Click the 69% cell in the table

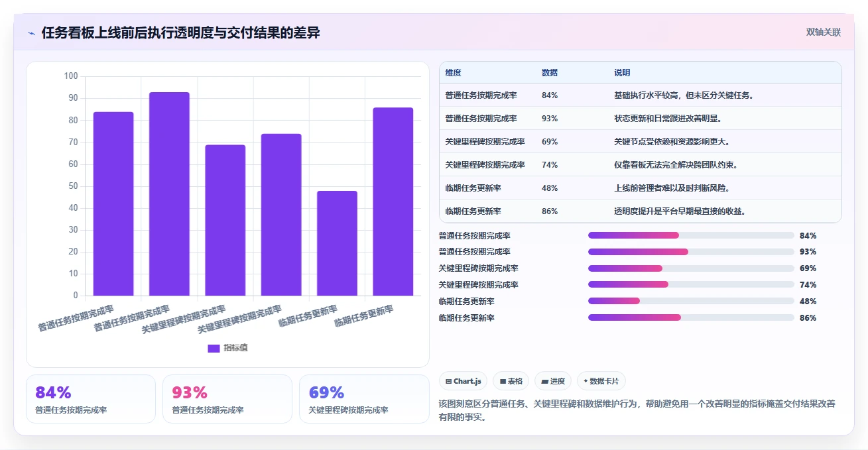click(x=550, y=142)
